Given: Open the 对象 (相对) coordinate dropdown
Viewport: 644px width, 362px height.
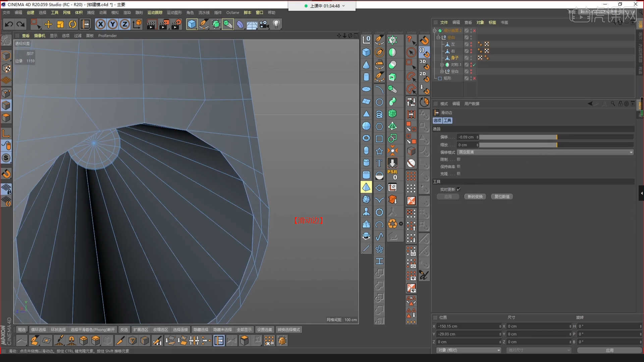Looking at the screenshot, I should (x=469, y=350).
